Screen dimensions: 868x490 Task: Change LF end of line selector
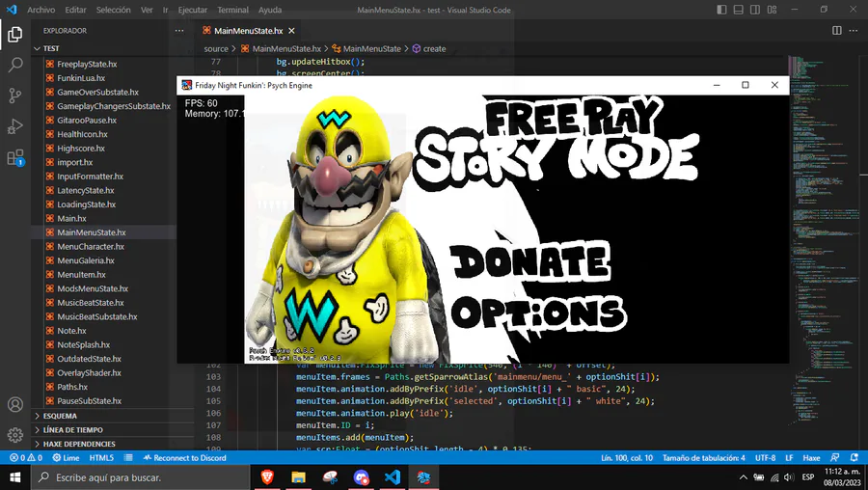(789, 458)
